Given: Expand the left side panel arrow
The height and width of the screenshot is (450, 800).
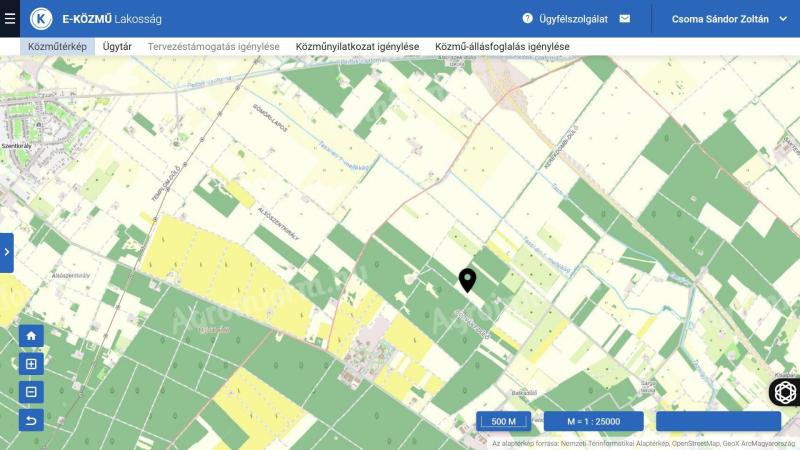Looking at the screenshot, I should pyautogui.click(x=6, y=253).
